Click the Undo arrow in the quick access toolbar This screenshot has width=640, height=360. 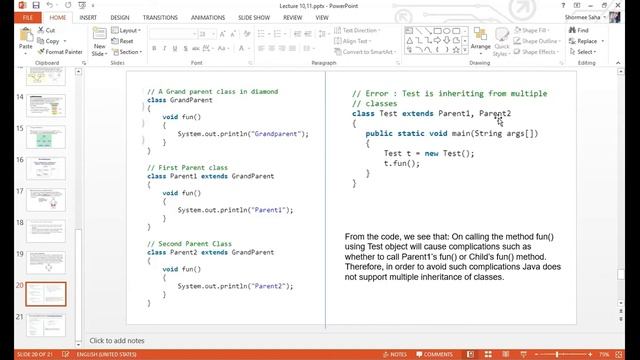[49, 5]
